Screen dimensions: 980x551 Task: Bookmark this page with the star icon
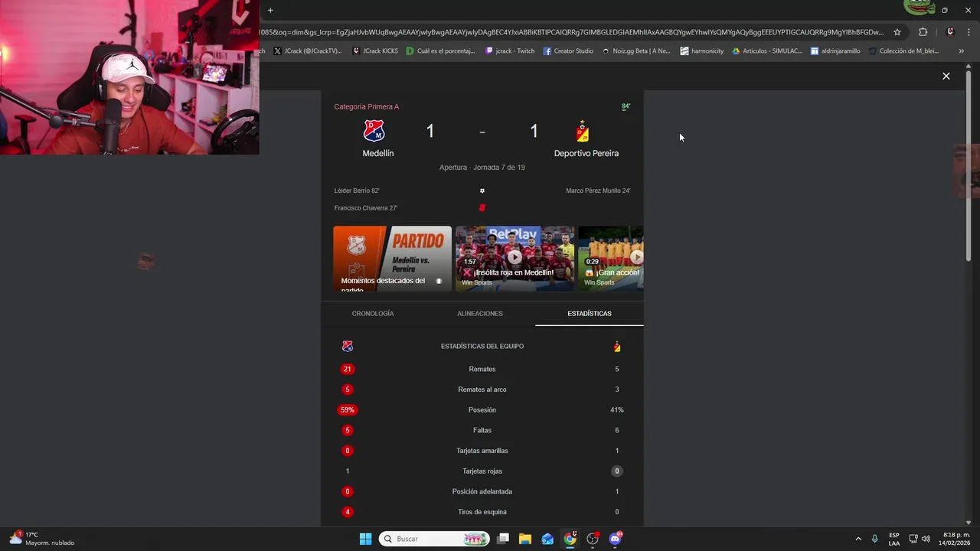[x=897, y=32]
